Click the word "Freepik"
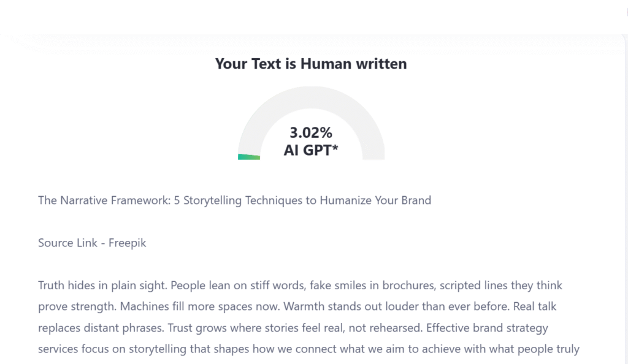This screenshot has width=628, height=364. point(128,243)
